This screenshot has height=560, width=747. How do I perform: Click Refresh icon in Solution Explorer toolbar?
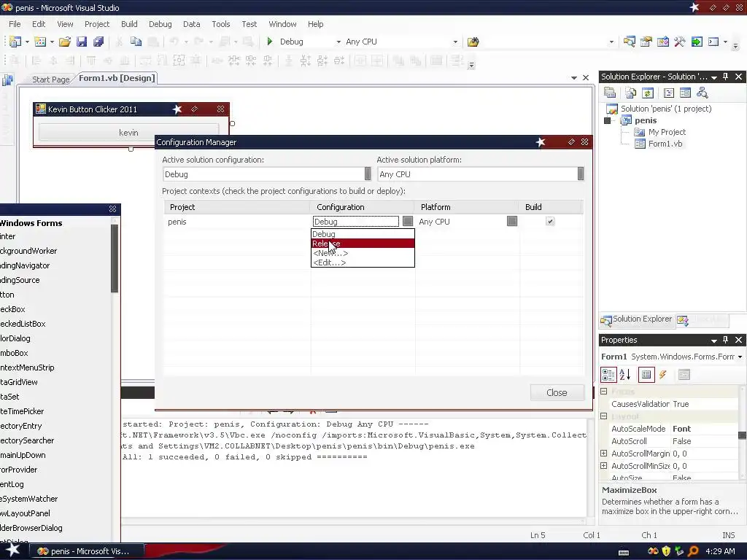click(648, 93)
